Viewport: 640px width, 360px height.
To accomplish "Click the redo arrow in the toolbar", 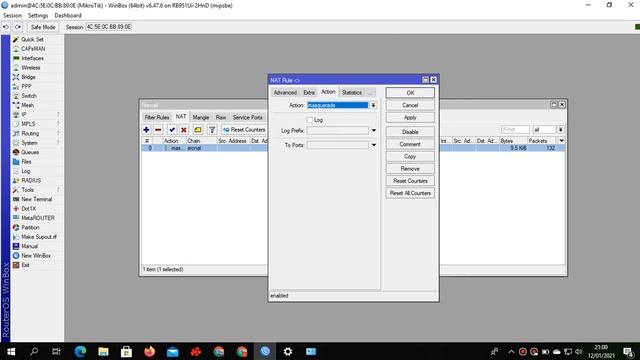I will 18,27.
